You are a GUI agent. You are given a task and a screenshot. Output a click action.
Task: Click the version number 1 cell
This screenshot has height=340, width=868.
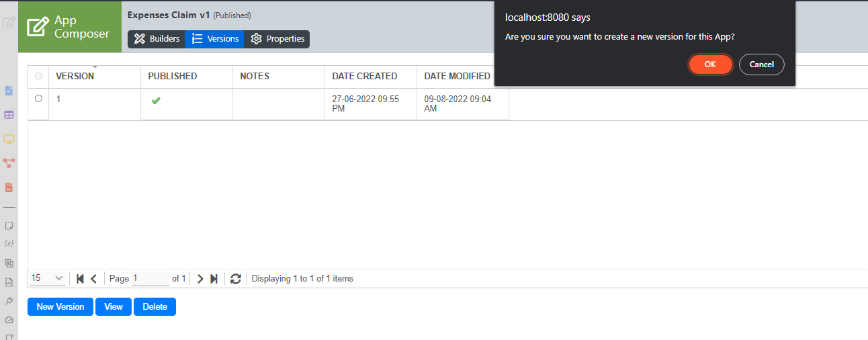pos(95,104)
